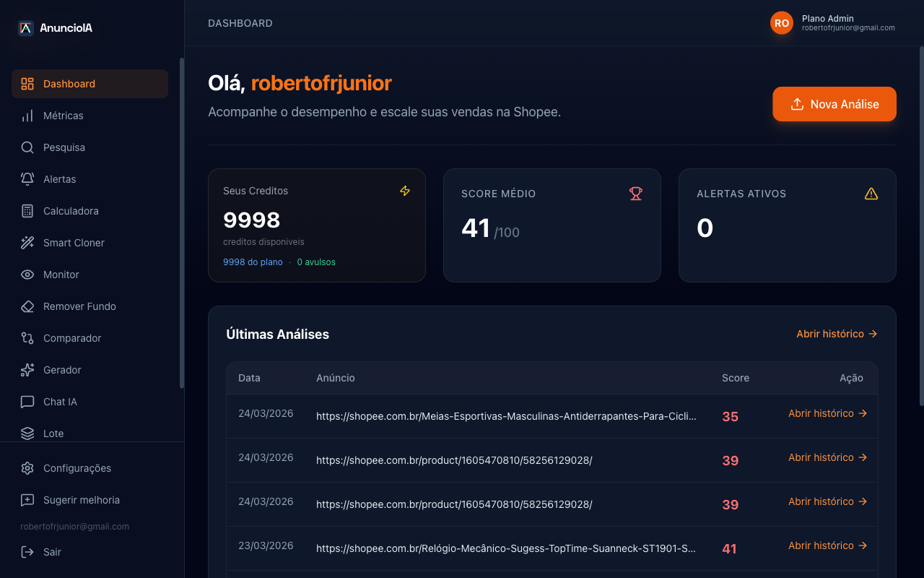Click the warning icon on Alertas Ativos card
The height and width of the screenshot is (578, 924).
[x=871, y=194]
